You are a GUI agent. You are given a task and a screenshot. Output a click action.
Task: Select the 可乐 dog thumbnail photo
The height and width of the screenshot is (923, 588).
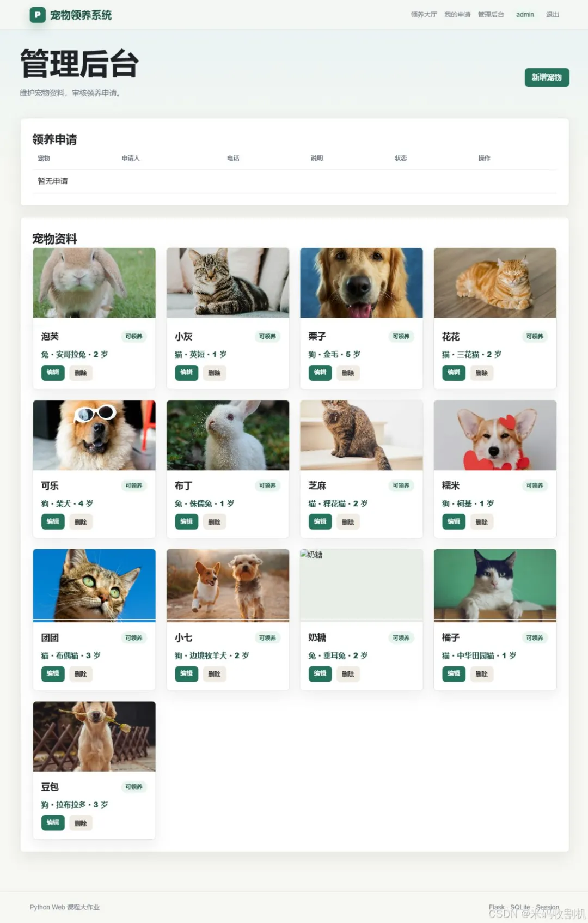pos(94,435)
